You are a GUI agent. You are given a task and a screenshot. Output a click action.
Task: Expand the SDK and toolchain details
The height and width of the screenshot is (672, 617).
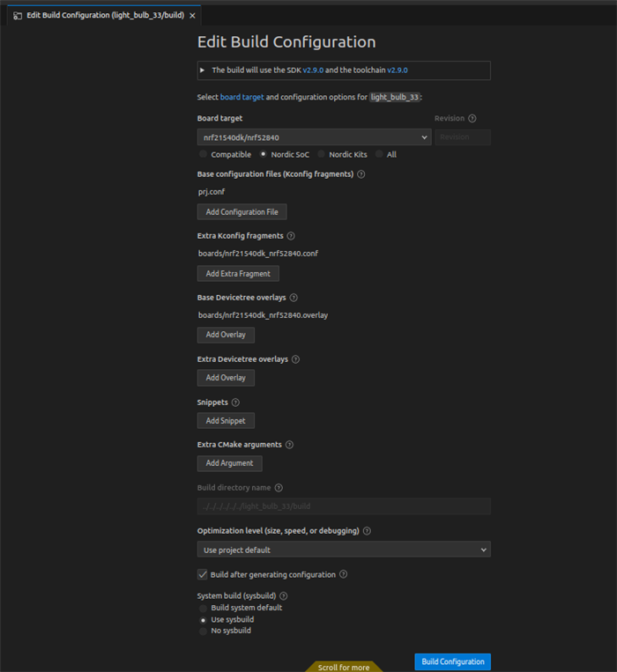[x=203, y=70]
